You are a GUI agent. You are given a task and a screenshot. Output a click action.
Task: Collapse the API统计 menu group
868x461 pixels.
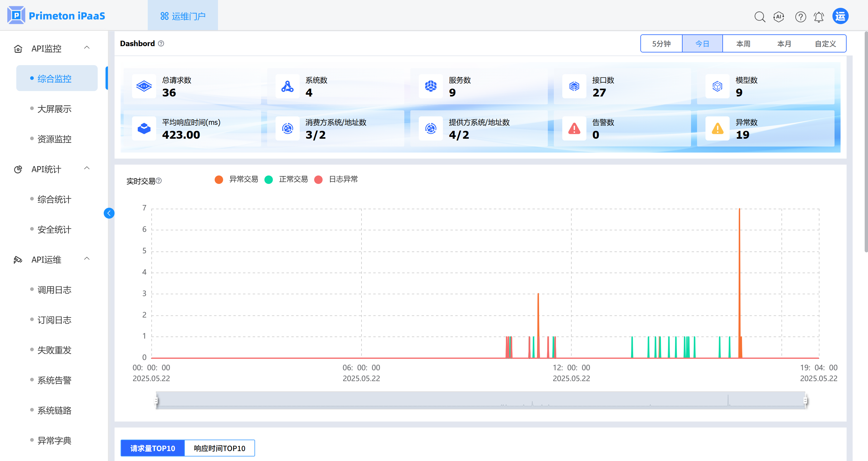coord(87,169)
